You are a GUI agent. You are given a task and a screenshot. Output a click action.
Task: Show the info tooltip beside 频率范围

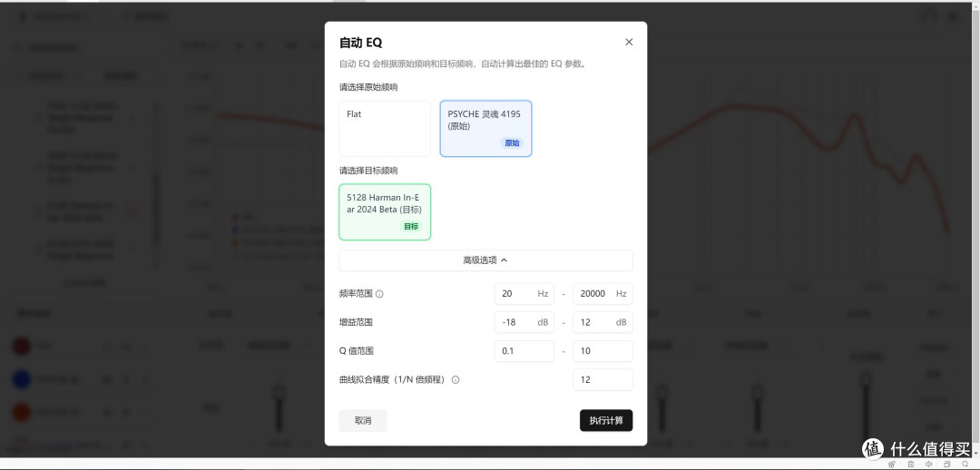point(379,294)
